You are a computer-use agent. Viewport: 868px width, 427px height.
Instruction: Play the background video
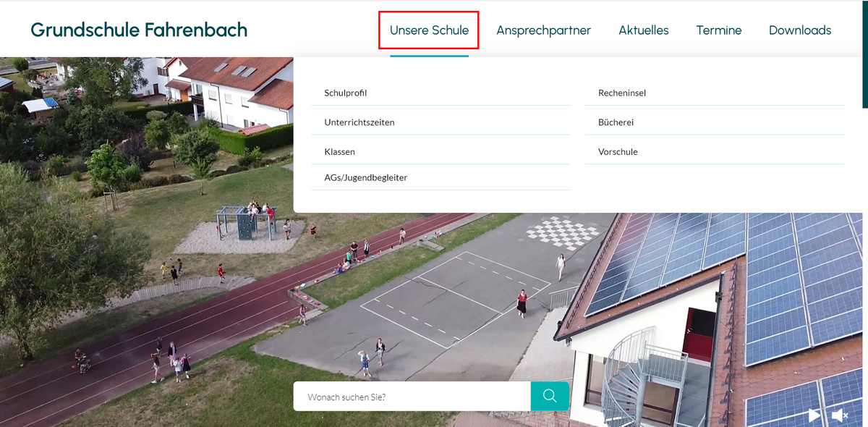click(x=814, y=415)
